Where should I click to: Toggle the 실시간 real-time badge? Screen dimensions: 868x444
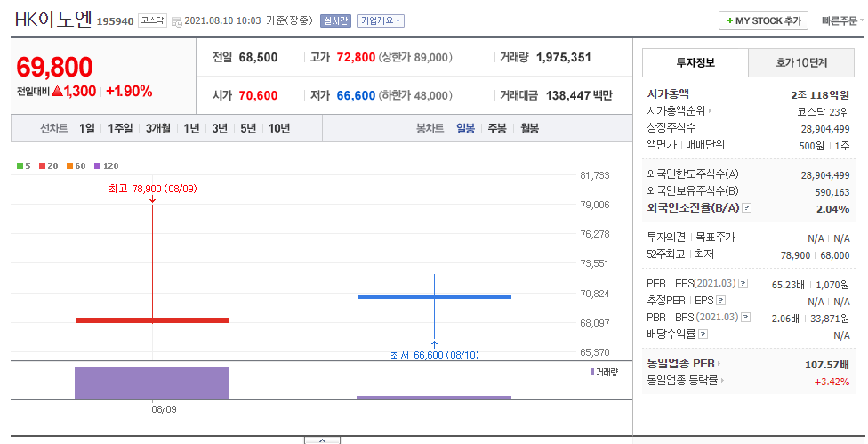click(x=335, y=21)
